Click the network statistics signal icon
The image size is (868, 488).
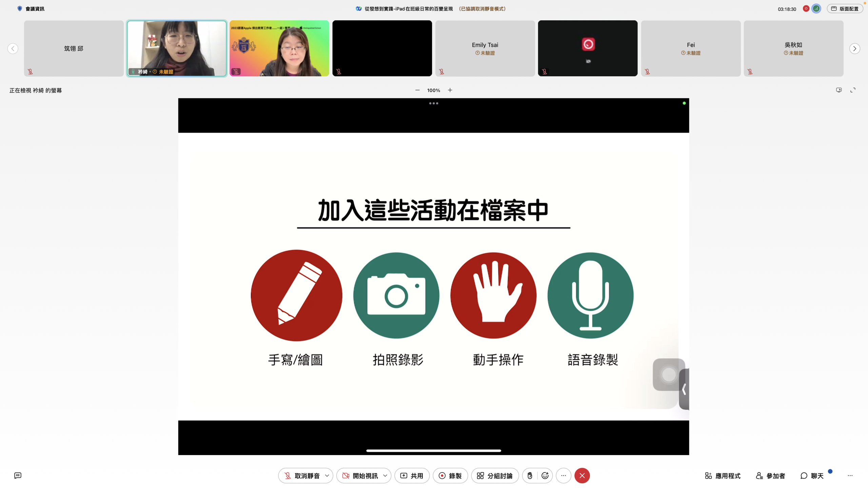click(816, 9)
